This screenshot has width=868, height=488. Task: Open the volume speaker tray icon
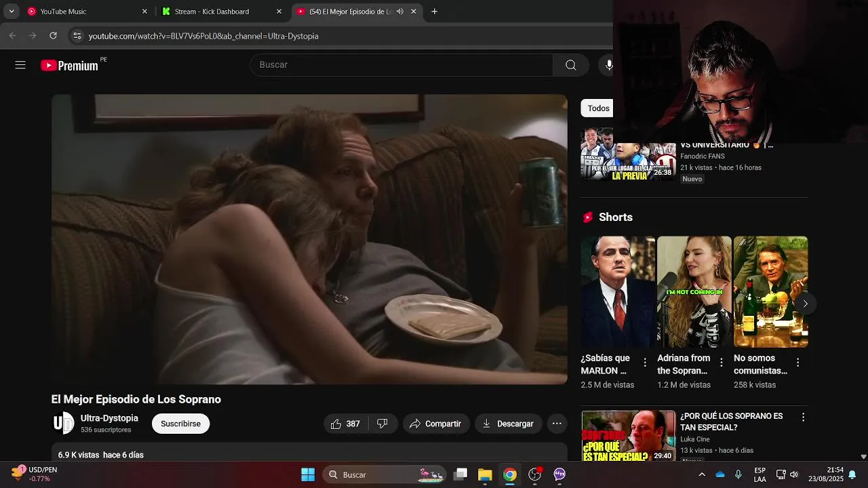[x=794, y=474]
